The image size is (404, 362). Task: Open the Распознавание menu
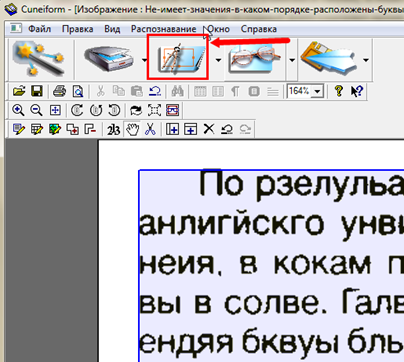[x=163, y=29]
